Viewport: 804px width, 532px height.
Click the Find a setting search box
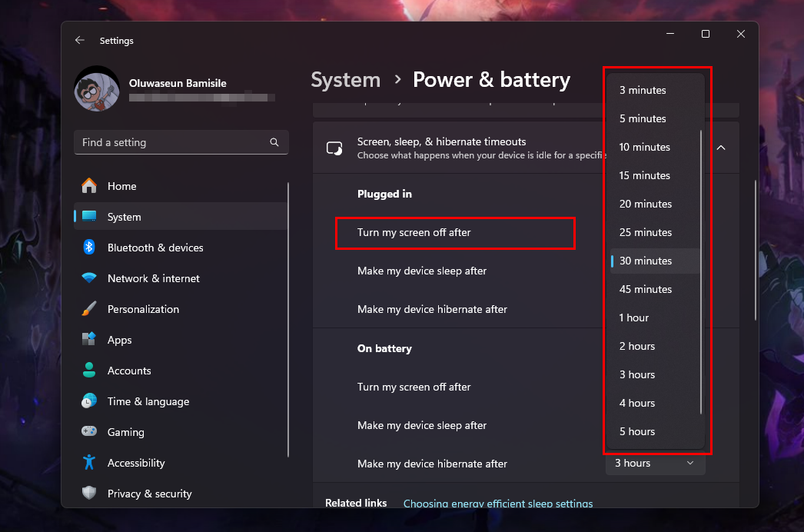tap(181, 142)
